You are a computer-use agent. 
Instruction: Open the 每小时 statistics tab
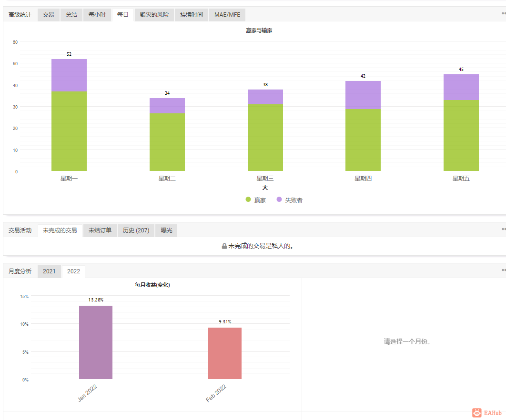click(97, 15)
